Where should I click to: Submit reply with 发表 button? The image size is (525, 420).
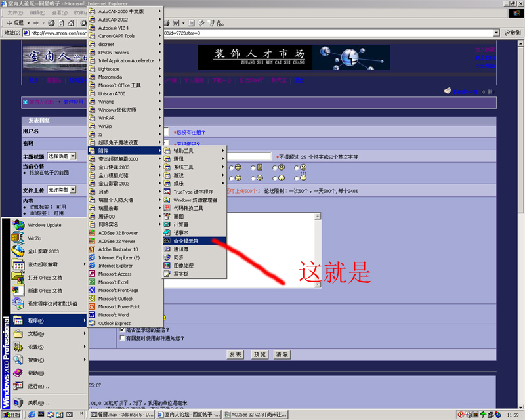coord(235,354)
